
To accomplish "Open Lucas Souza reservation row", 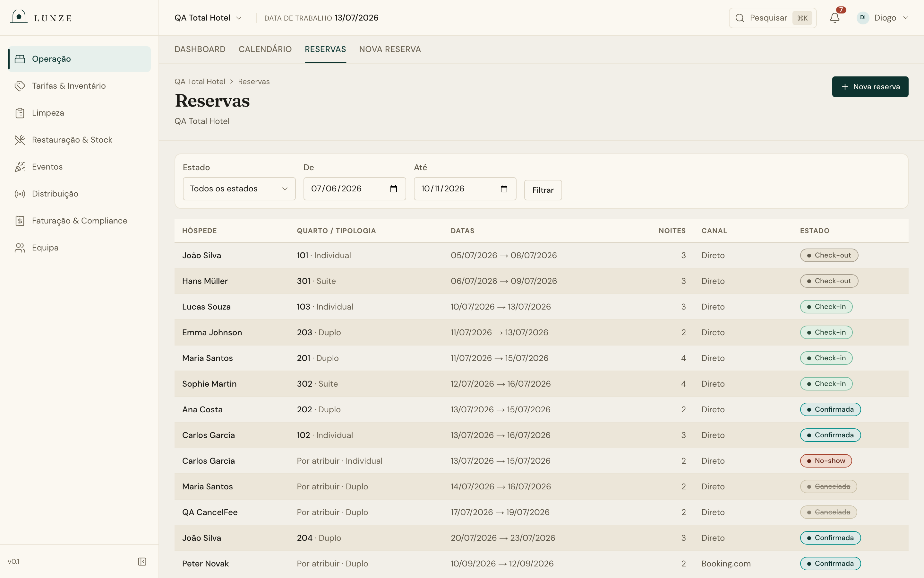I will click(x=541, y=307).
